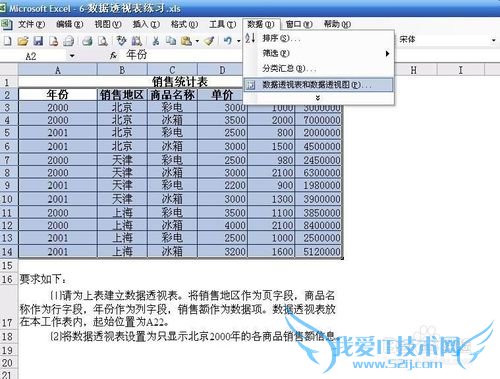Click the select-all corner box

tap(9, 70)
